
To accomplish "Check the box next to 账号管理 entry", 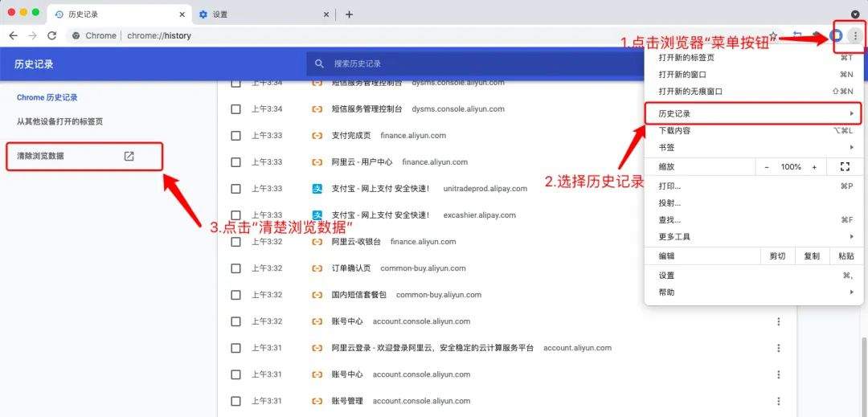I will (235, 401).
